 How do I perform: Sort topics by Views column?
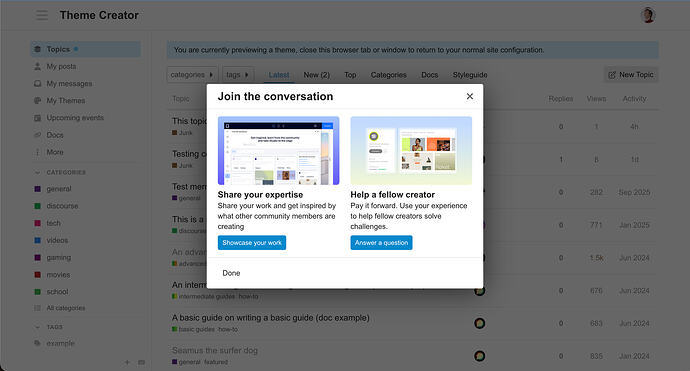596,99
